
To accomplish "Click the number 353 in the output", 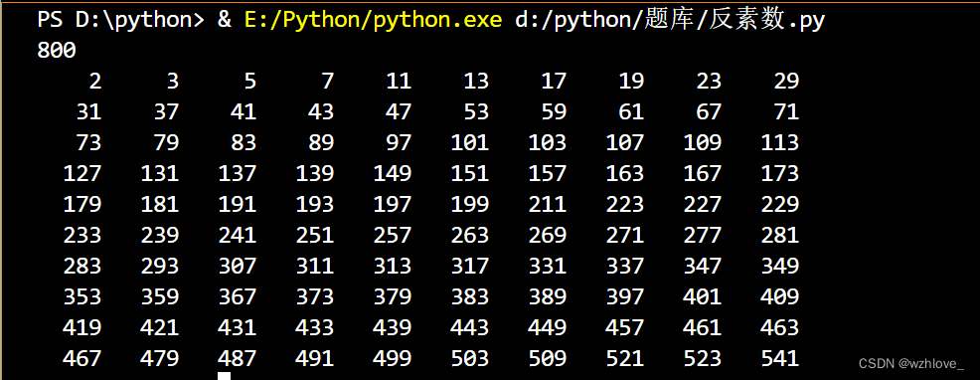I will [82, 296].
